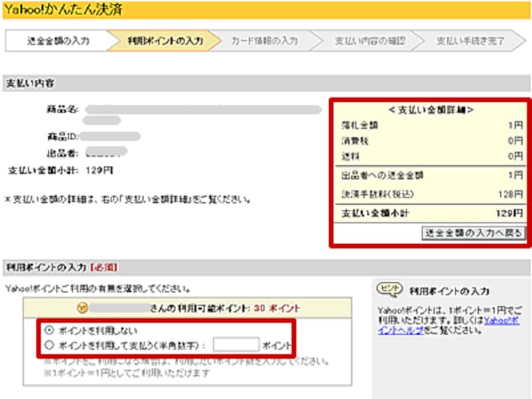Click the '<支払い金額詳細>' heading
This screenshot has width=532, height=399.
[x=431, y=110]
